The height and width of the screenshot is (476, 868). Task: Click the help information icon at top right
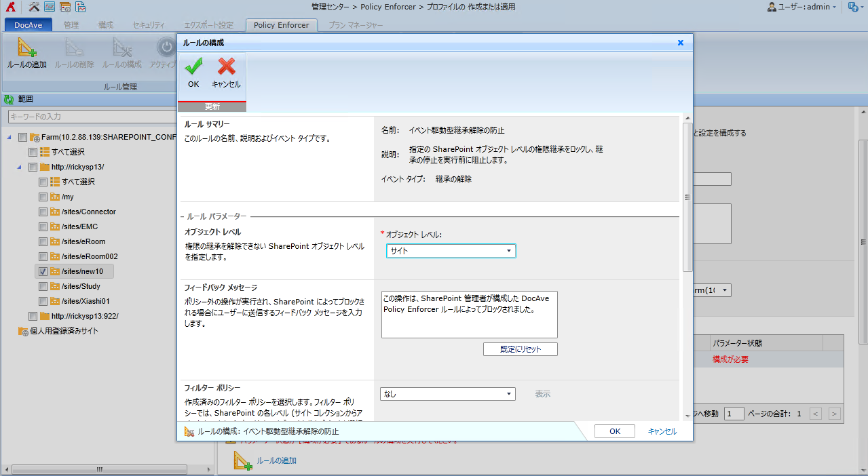click(852, 7)
